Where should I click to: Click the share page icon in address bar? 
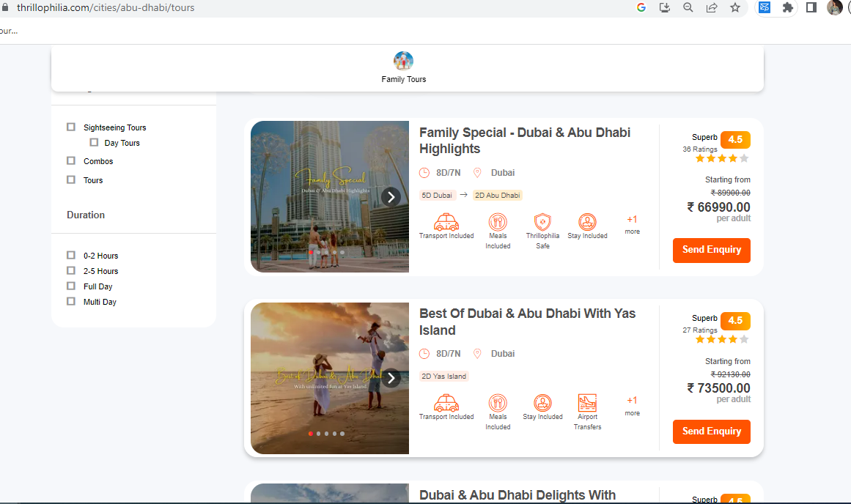(x=712, y=7)
